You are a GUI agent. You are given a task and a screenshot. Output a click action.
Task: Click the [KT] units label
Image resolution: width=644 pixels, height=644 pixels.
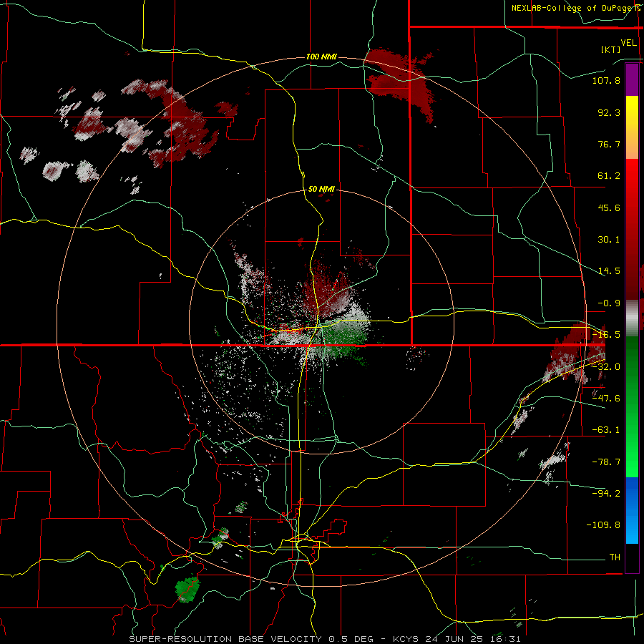point(611,49)
